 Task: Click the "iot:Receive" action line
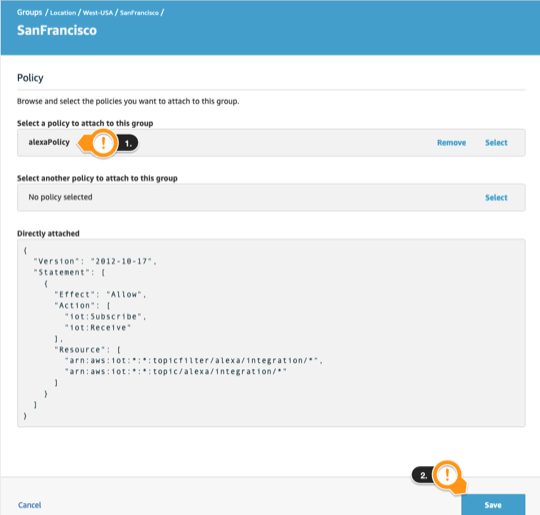(98, 327)
